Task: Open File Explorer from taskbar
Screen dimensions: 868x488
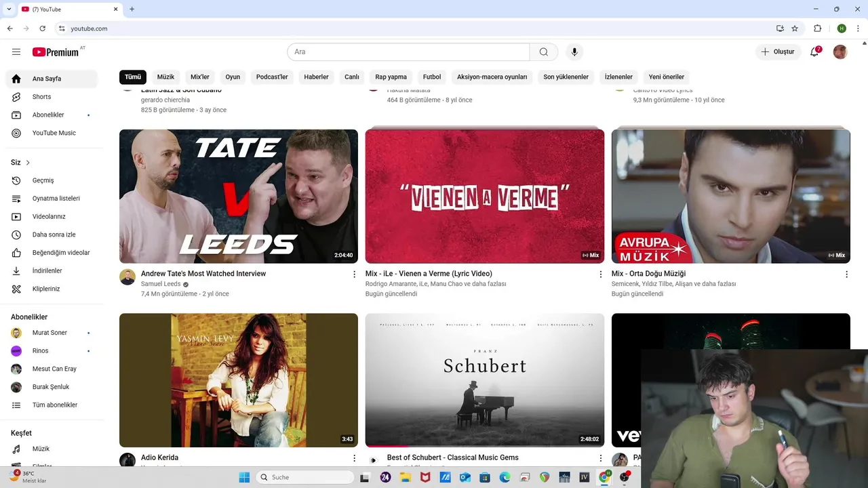Action: pyautogui.click(x=406, y=477)
